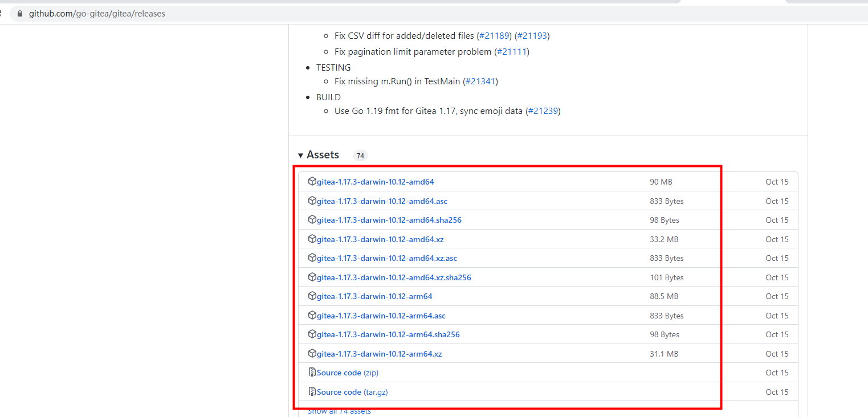Open pull request #21341 link
868x417 pixels.
[x=480, y=81]
